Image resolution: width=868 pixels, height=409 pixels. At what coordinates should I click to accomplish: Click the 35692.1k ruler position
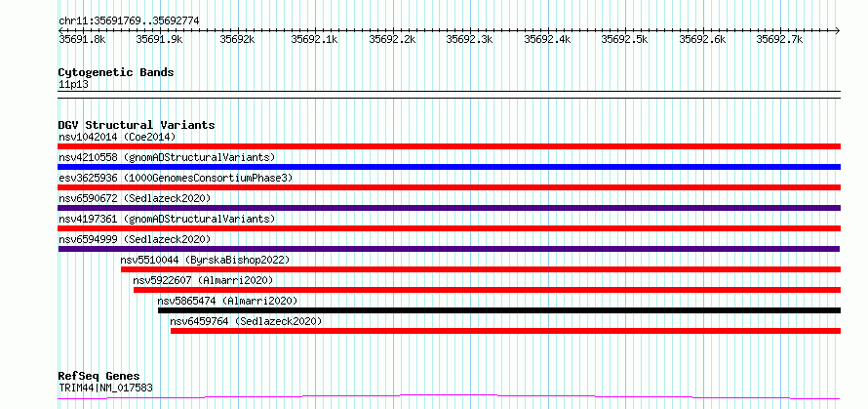pyautogui.click(x=314, y=39)
